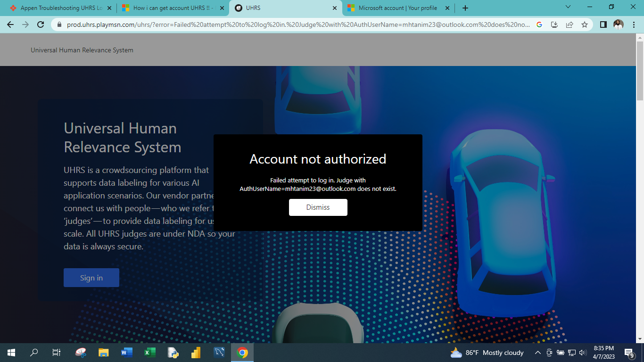Click the Google icon in address bar
The height and width of the screenshot is (362, 644).
coord(539,25)
